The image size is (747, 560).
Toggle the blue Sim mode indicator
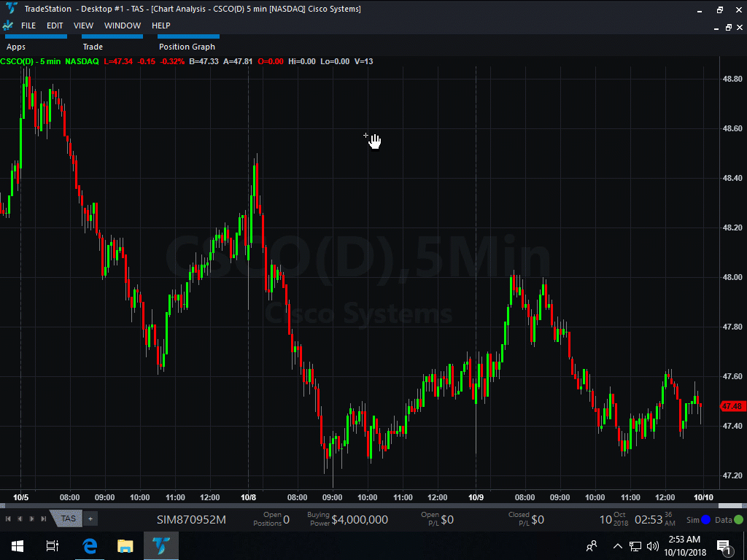coord(706,519)
